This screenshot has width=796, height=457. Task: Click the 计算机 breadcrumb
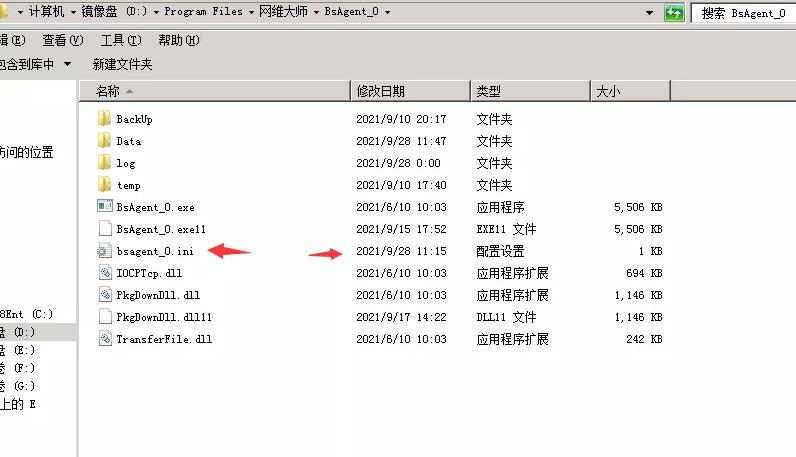(x=47, y=11)
